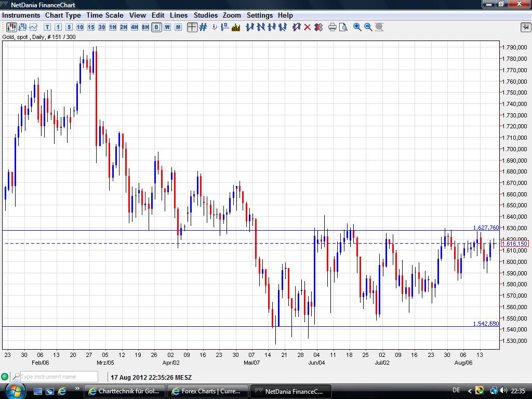The height and width of the screenshot is (399, 532).
Task: Open the Studies menu
Action: click(x=205, y=15)
